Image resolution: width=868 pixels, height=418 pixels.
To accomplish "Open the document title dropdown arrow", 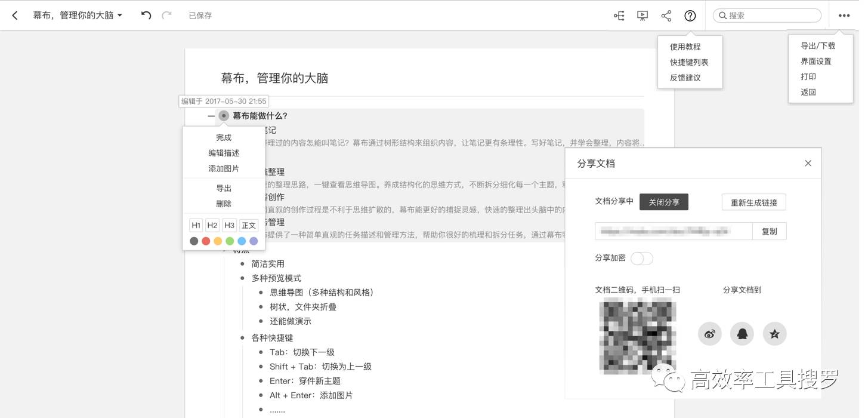I will coord(120,16).
